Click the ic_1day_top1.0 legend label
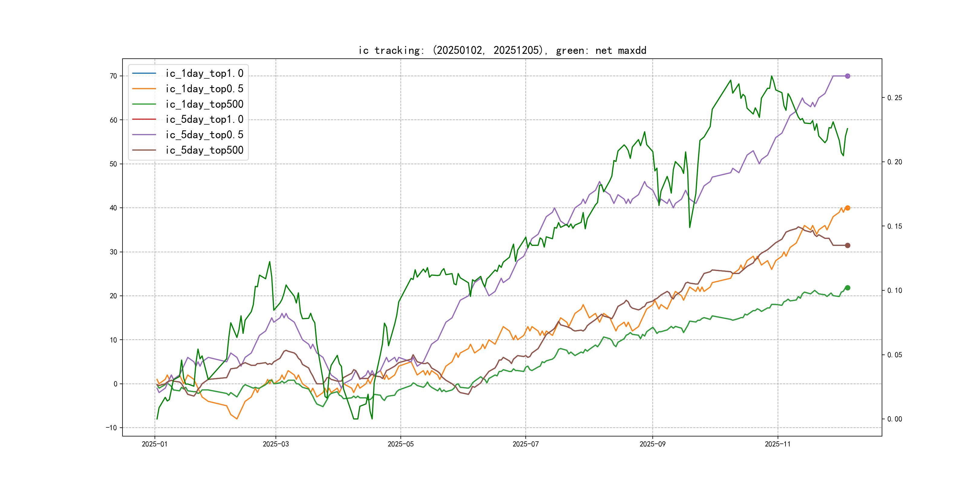 (x=204, y=73)
